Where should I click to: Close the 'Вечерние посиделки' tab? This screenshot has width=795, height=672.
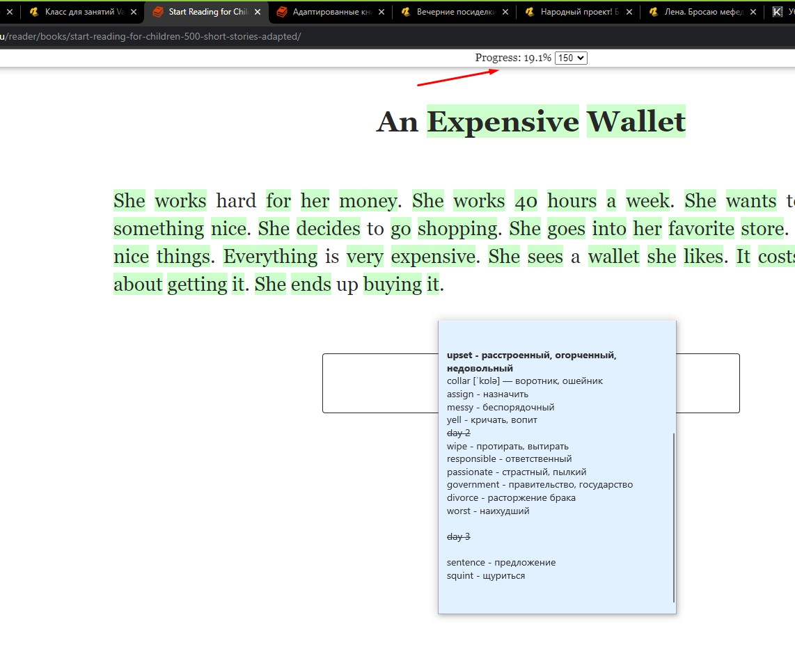505,12
